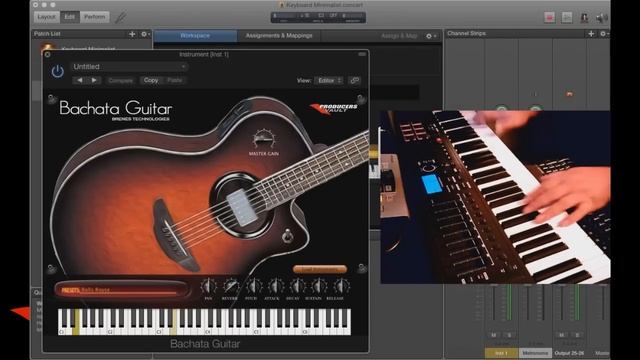Viewport: 640px width, 360px height.
Task: Click the transport LCD display
Action: click(x=318, y=17)
